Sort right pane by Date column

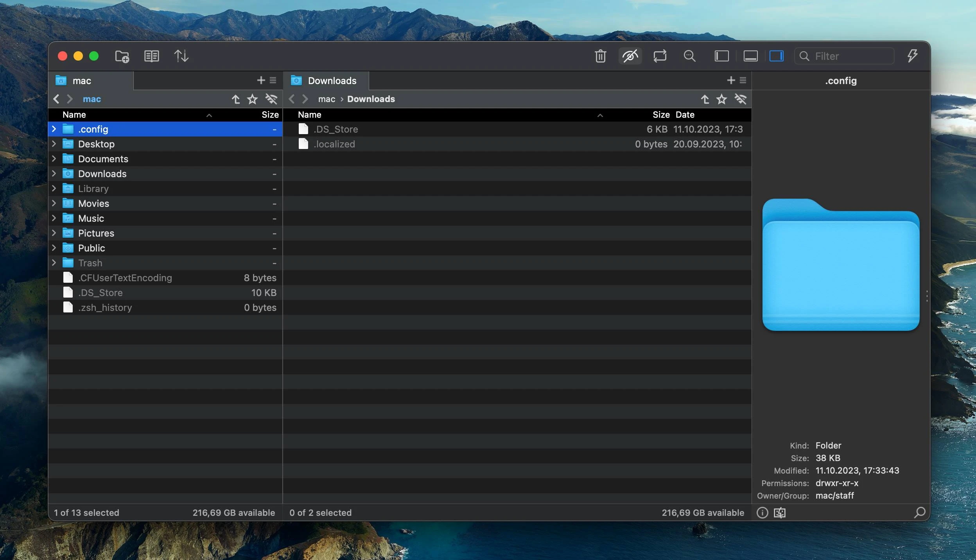[x=685, y=115]
